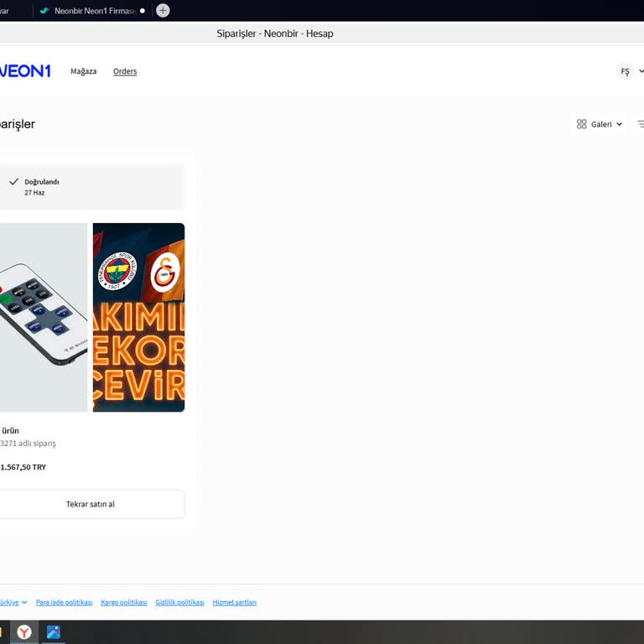Click the Photos app taskbar icon

coord(54,632)
